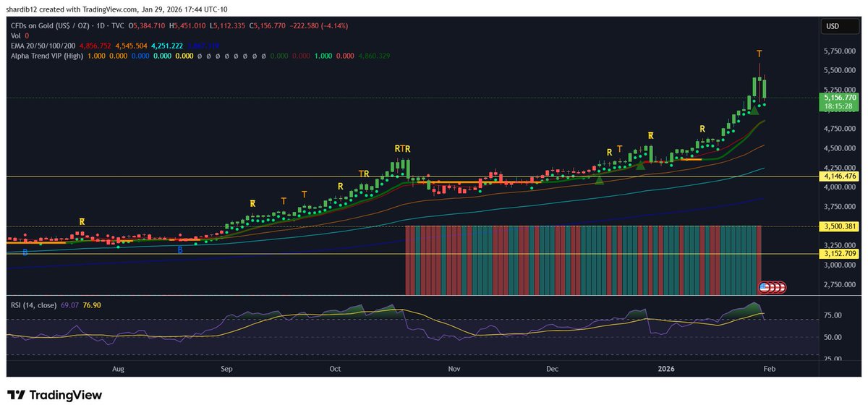Click the 3,152.709 price level label
868x413 pixels.
point(838,254)
